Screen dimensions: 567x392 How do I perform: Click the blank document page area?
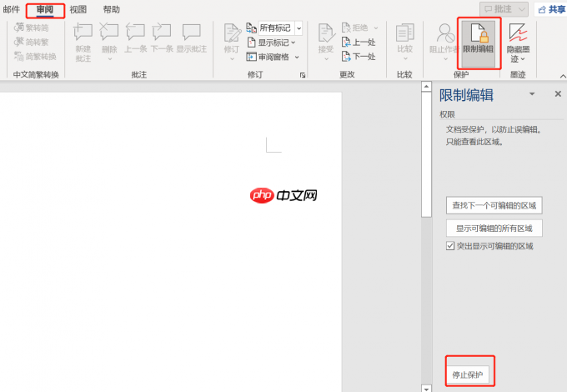(x=171, y=242)
